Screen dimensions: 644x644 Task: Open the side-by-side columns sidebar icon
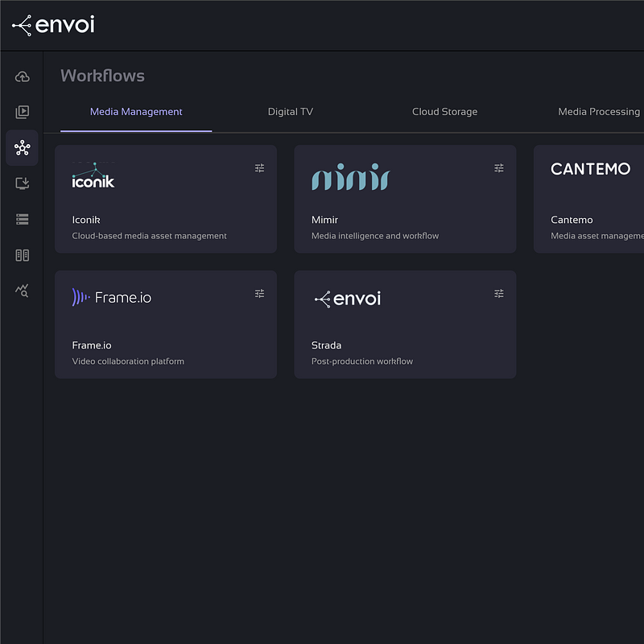22,255
